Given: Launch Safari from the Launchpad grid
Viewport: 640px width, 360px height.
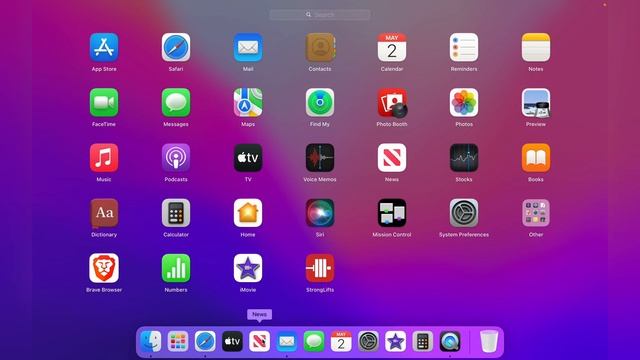Looking at the screenshot, I should point(176,47).
